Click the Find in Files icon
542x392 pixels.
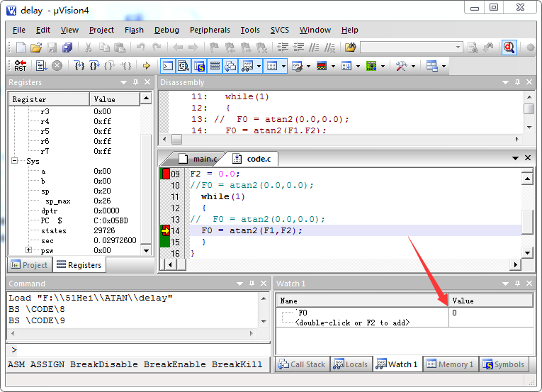coord(350,47)
